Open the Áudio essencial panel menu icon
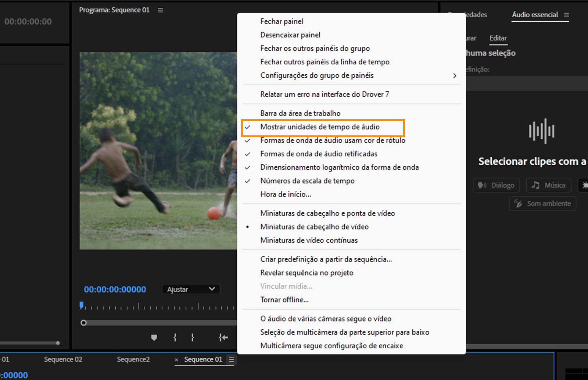 (566, 15)
